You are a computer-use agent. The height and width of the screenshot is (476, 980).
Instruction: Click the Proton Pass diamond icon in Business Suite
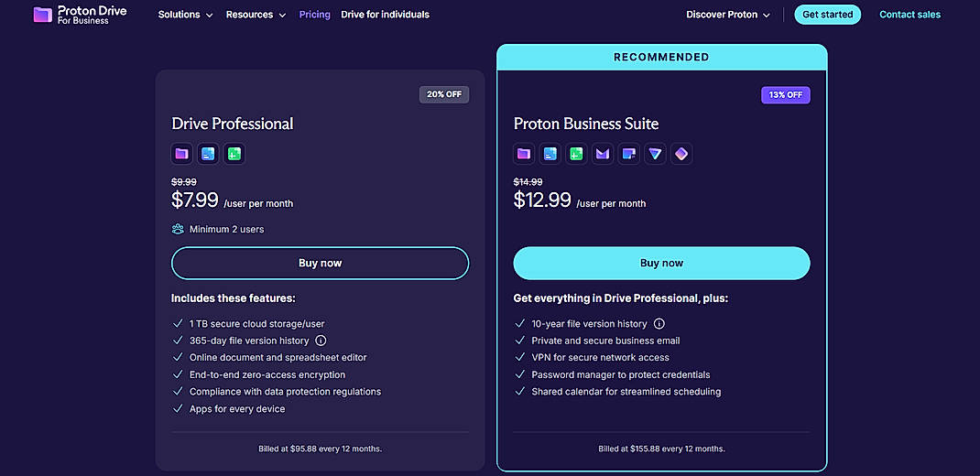[x=681, y=154]
